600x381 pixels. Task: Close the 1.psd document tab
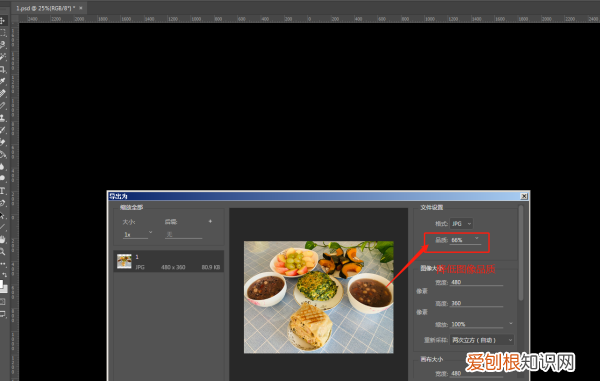(81, 8)
